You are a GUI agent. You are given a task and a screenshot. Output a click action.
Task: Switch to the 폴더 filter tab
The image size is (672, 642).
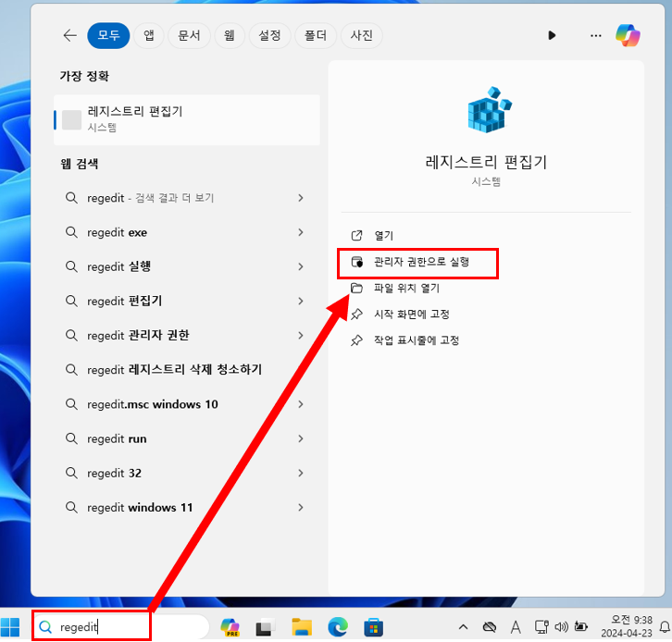click(316, 35)
